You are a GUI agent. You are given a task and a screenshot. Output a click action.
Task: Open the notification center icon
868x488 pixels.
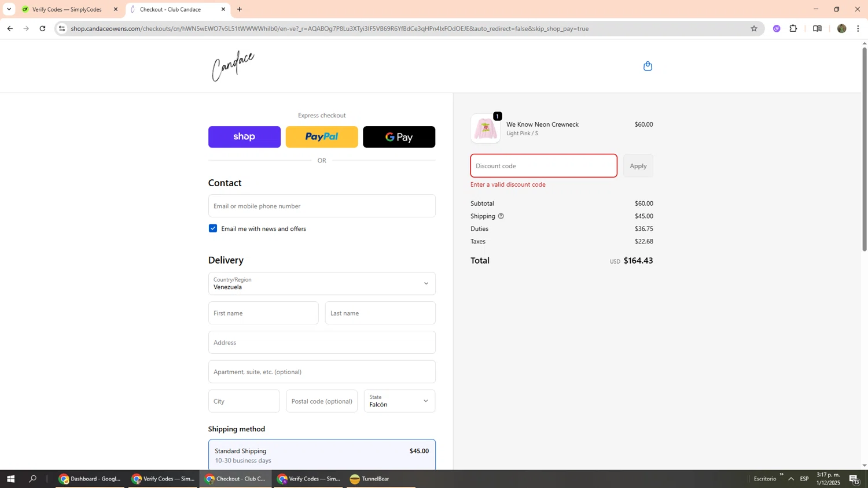pyautogui.click(x=855, y=479)
